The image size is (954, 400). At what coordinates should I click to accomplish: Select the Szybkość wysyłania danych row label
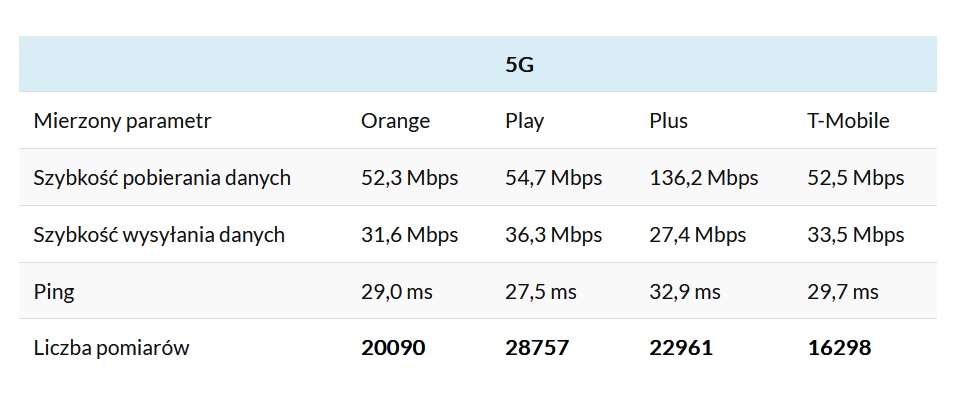tap(159, 235)
